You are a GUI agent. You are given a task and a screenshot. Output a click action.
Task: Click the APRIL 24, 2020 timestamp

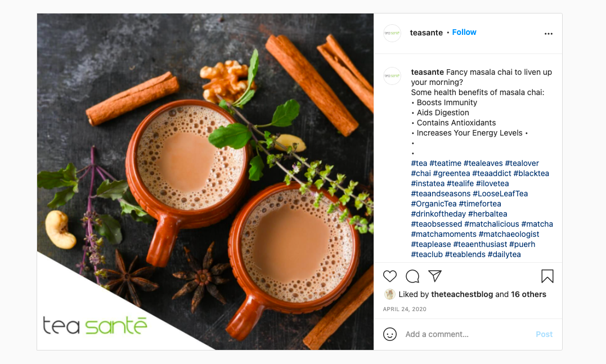(404, 309)
